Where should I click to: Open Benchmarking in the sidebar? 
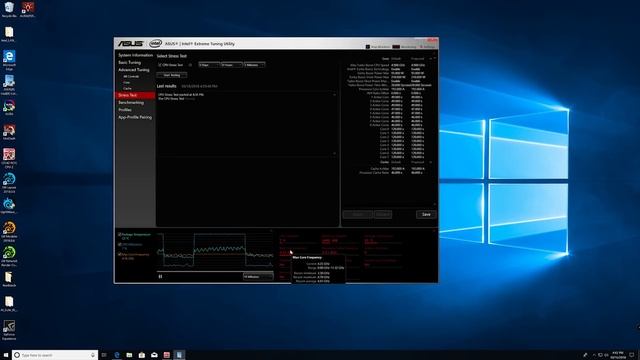[x=131, y=102]
